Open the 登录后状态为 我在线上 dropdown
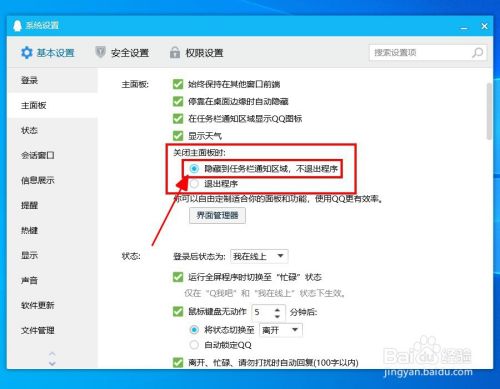 click(259, 256)
